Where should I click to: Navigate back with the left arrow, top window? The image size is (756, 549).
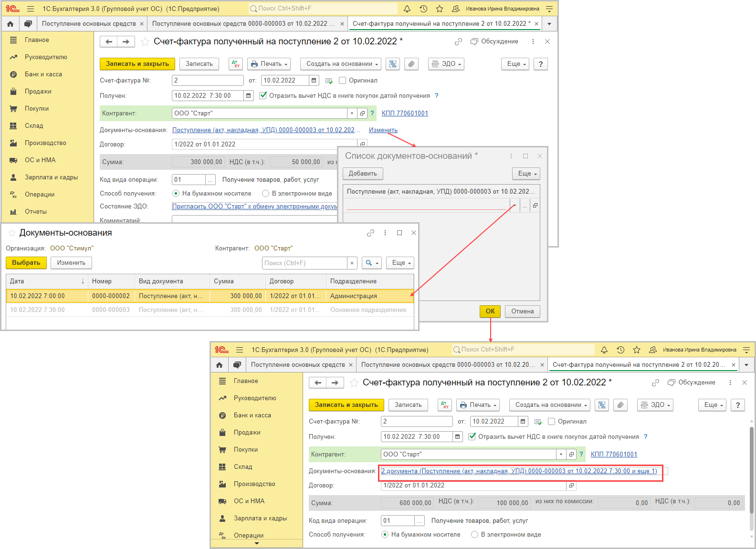109,42
